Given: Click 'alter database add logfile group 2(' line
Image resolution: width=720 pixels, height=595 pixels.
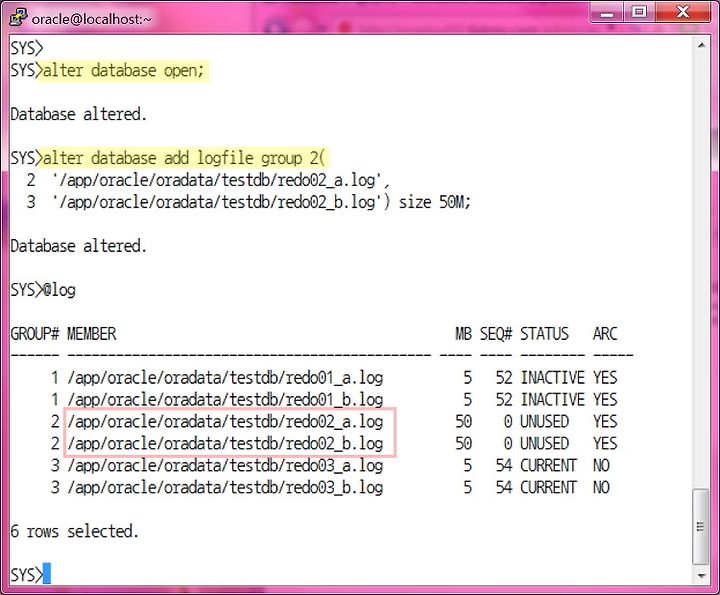Looking at the screenshot, I should tap(184, 158).
